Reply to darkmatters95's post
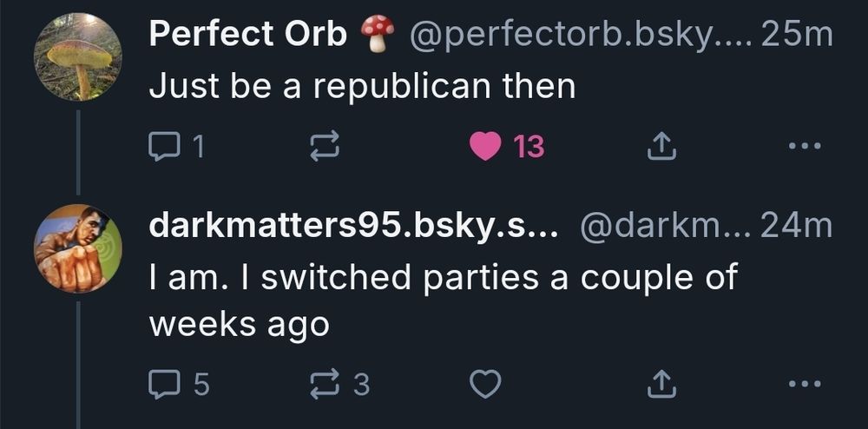This screenshot has width=868, height=429. 162,384
